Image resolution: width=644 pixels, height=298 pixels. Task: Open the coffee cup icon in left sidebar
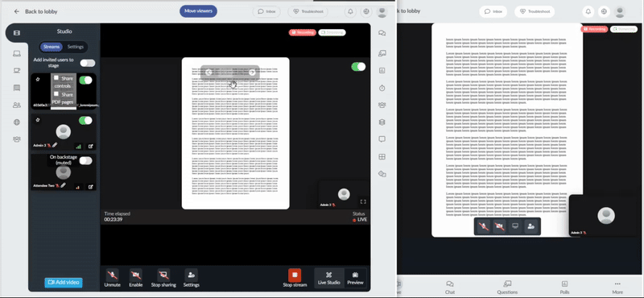click(x=17, y=70)
